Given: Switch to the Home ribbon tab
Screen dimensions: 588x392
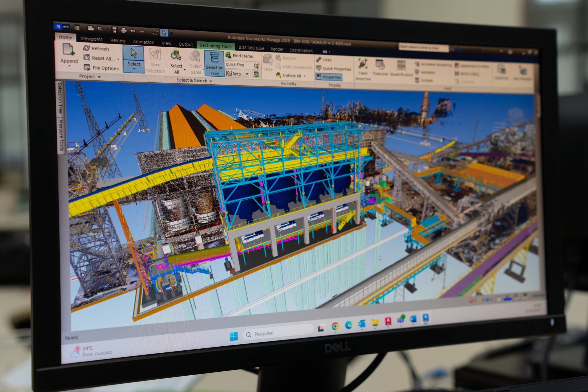Looking at the screenshot, I should click(65, 37).
